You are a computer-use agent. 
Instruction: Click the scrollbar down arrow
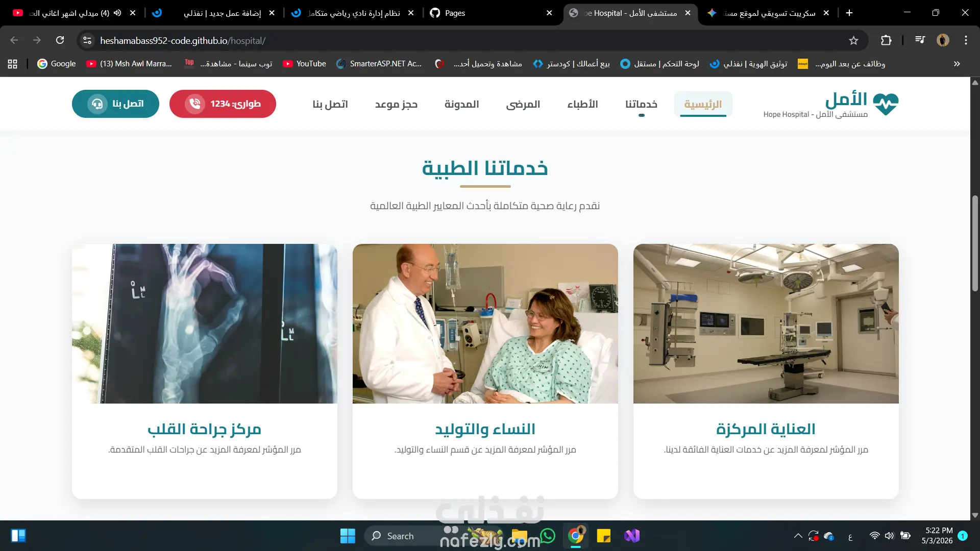point(975,515)
